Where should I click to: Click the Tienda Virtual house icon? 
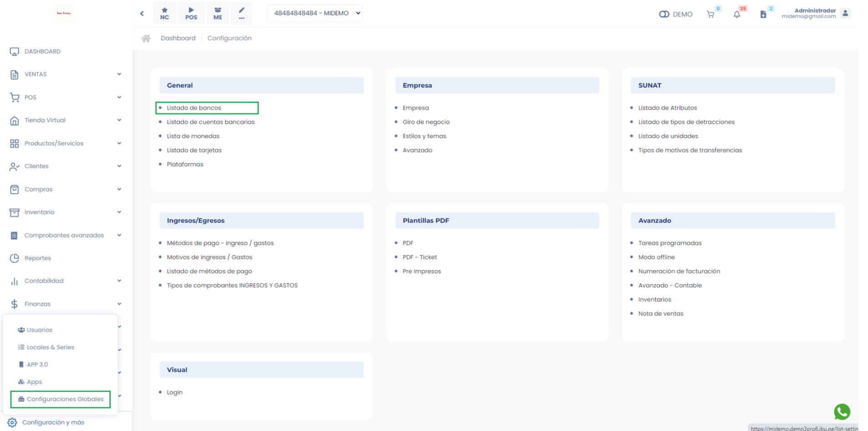point(15,120)
